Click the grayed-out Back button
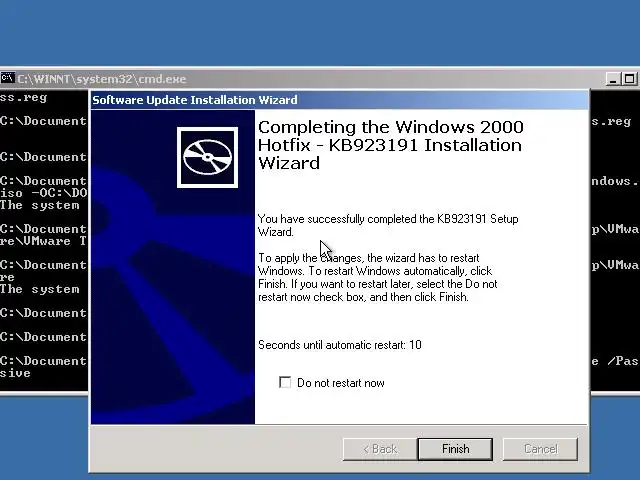This screenshot has height=480, width=640. click(x=380, y=449)
